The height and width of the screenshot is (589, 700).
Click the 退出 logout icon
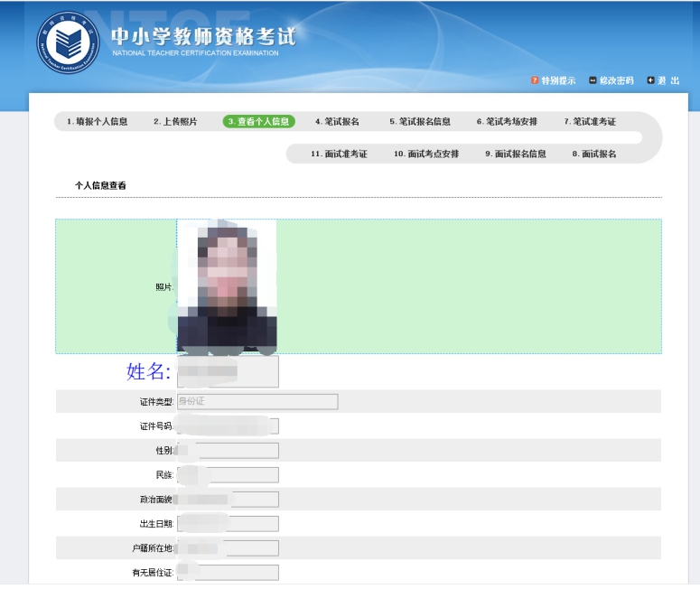tap(650, 80)
